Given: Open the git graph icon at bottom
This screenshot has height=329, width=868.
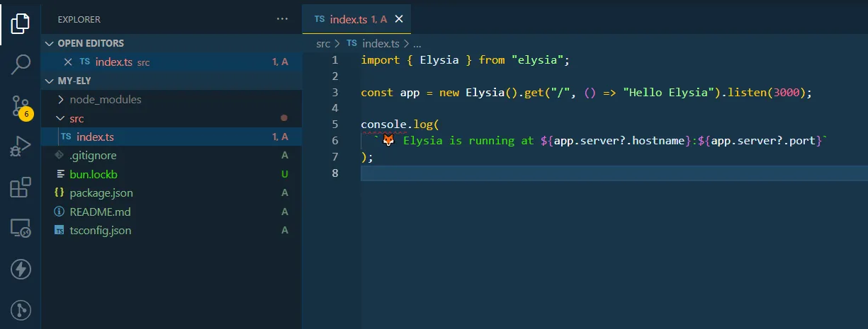Looking at the screenshot, I should coord(21,309).
